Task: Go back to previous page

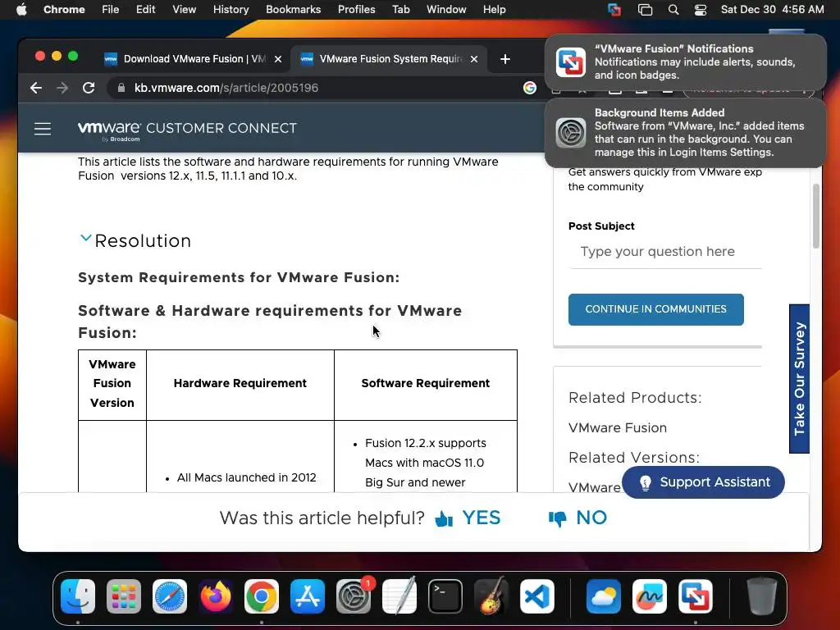Action: click(x=36, y=88)
